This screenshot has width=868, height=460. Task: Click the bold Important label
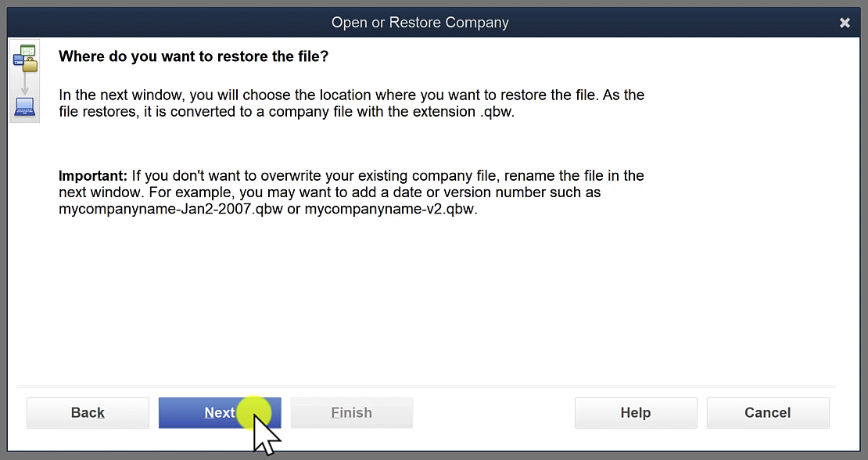[x=93, y=176]
